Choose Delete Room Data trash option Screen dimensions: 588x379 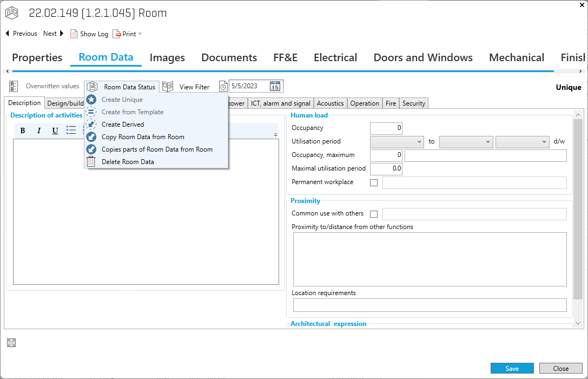coord(128,162)
